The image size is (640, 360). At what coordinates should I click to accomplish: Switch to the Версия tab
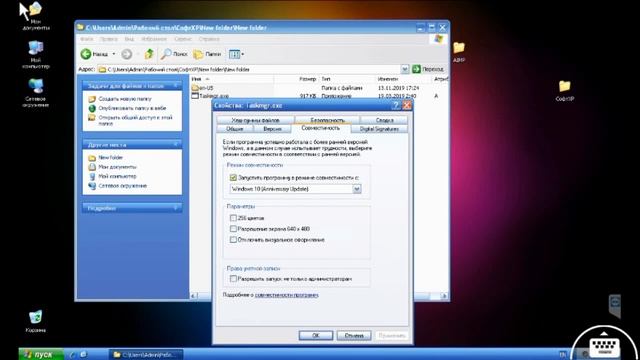click(x=272, y=129)
